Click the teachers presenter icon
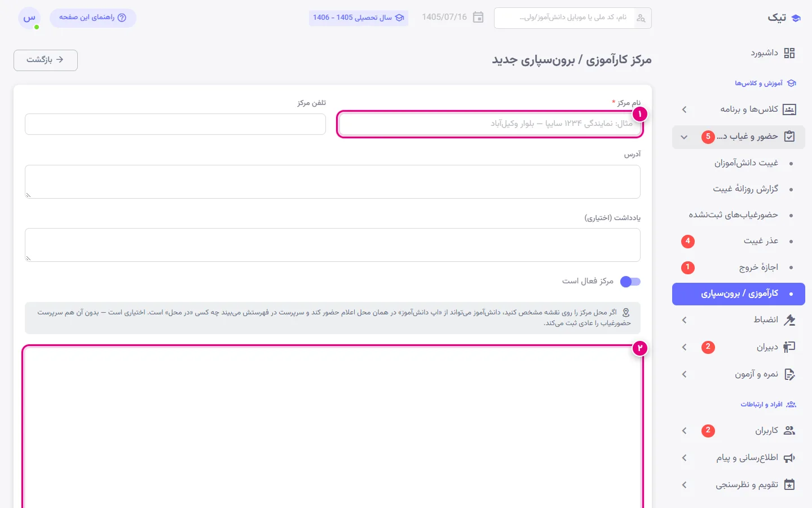 click(789, 347)
